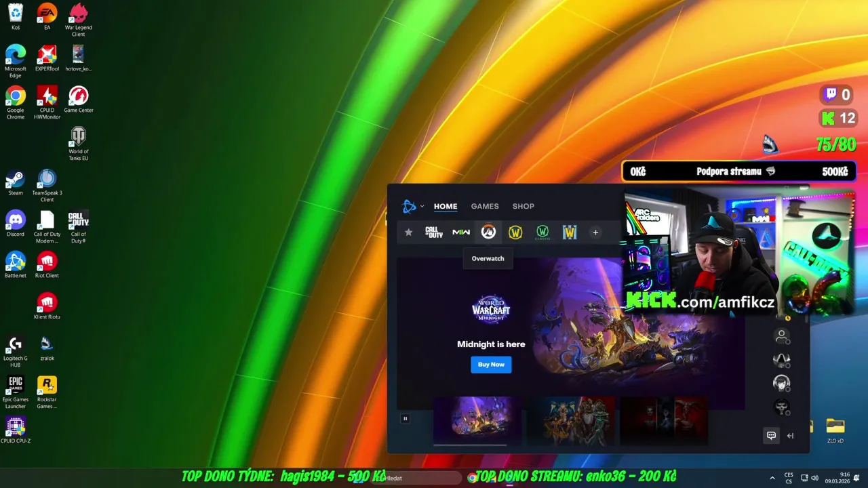
Task: Select the World of Warcraft game icon
Action: click(515, 232)
